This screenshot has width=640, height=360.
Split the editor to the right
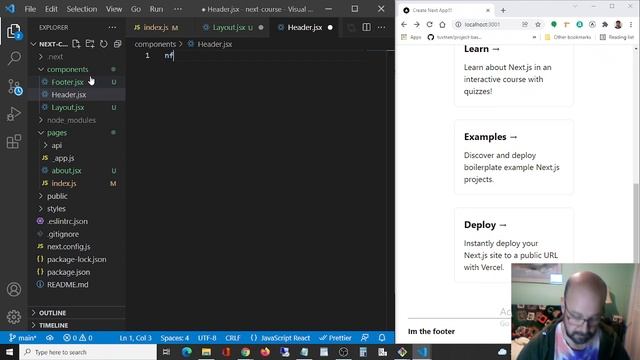(367, 27)
